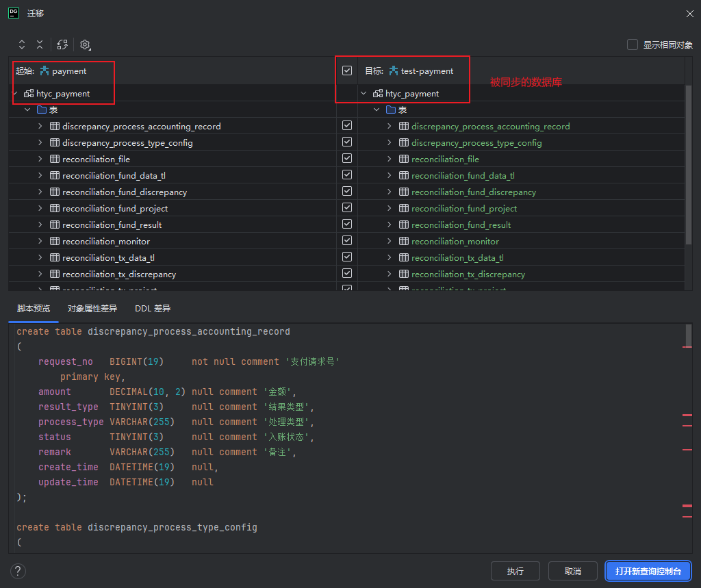This screenshot has height=588, width=701.
Task: Click the swap source and target icon
Action: point(62,44)
